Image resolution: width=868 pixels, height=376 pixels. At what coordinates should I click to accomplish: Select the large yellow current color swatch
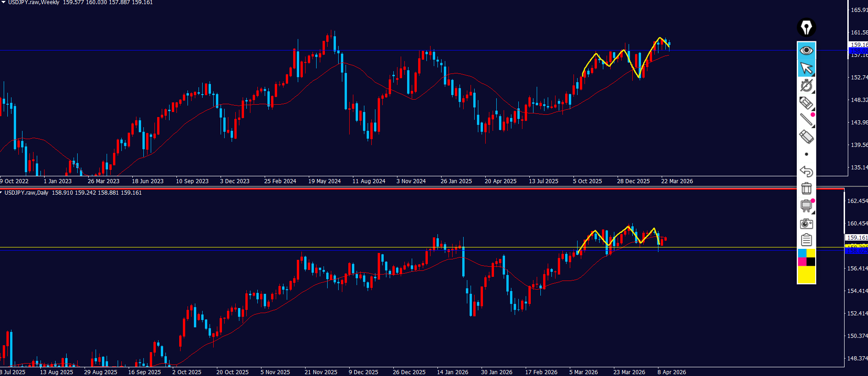point(806,275)
